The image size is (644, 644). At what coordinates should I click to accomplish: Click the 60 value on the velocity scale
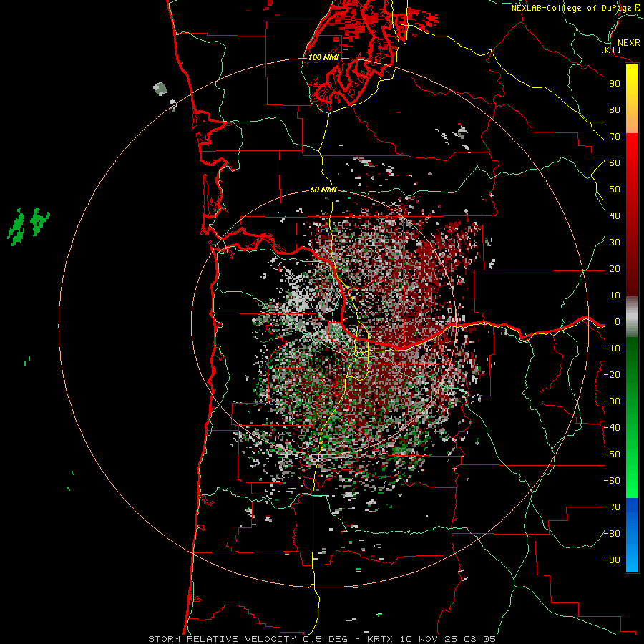point(615,163)
